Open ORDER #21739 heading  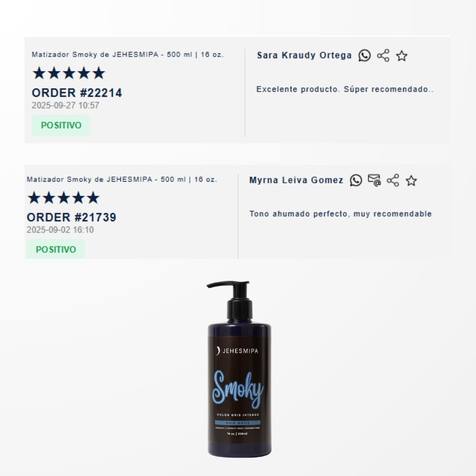(71, 217)
